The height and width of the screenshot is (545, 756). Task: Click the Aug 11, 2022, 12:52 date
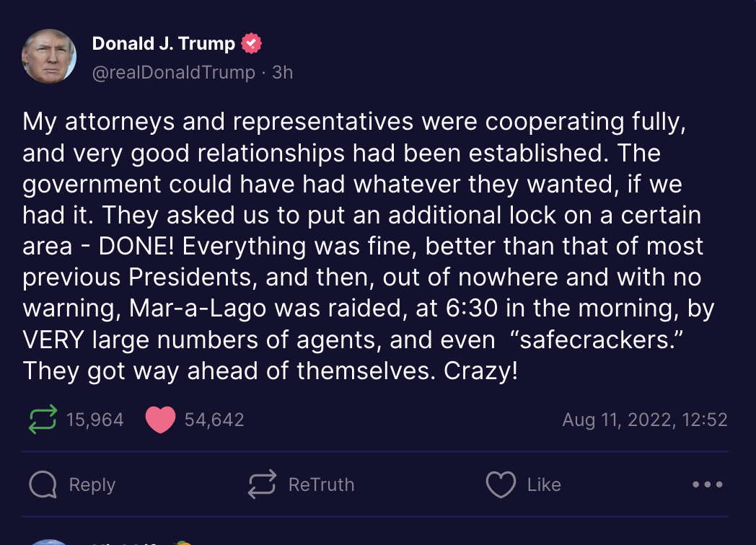coord(645,420)
